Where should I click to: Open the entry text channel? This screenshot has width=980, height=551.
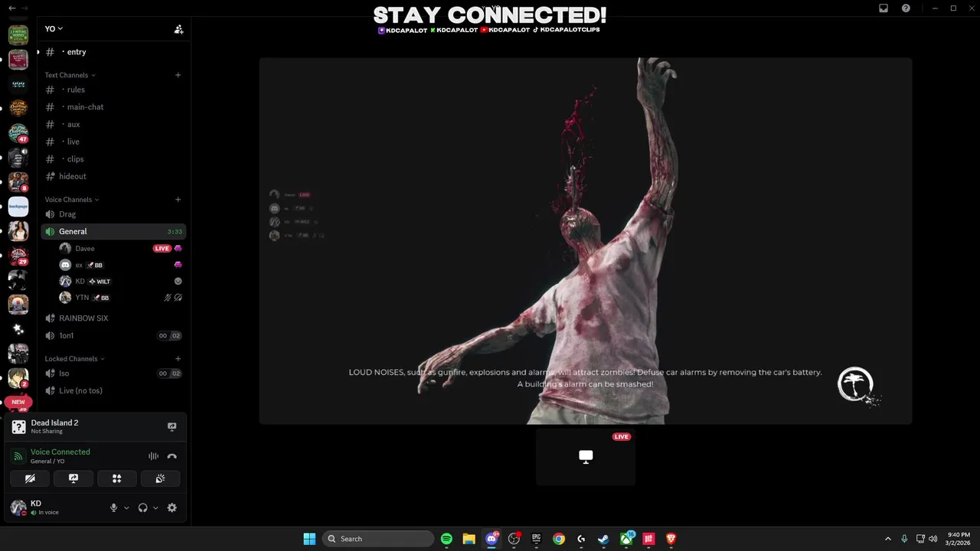click(113, 52)
